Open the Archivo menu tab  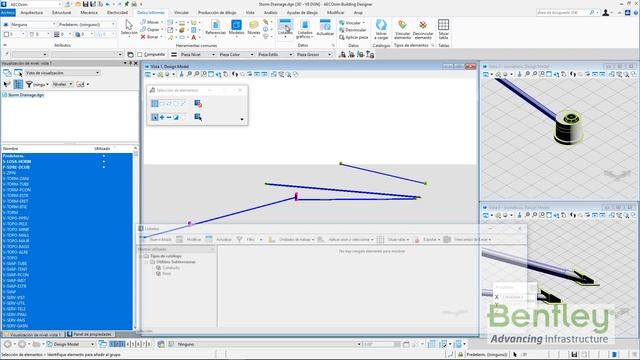click(8, 13)
